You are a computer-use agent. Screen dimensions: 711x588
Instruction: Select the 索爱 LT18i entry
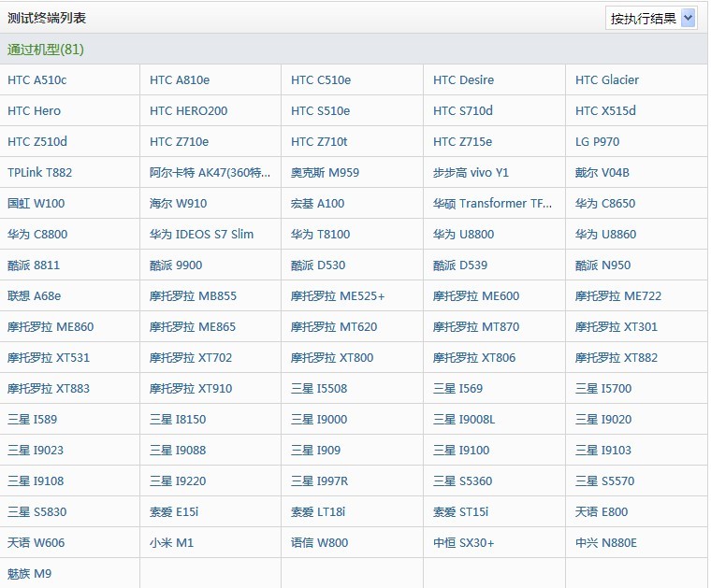click(318, 511)
